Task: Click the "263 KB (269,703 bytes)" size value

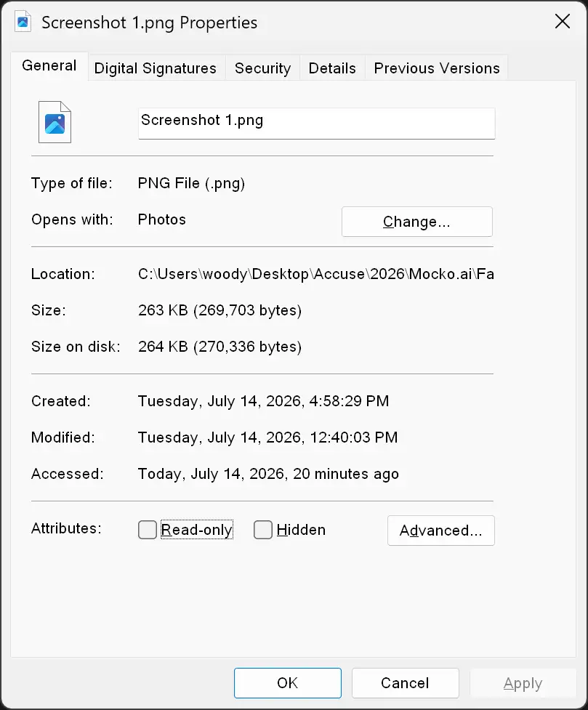Action: 220,310
